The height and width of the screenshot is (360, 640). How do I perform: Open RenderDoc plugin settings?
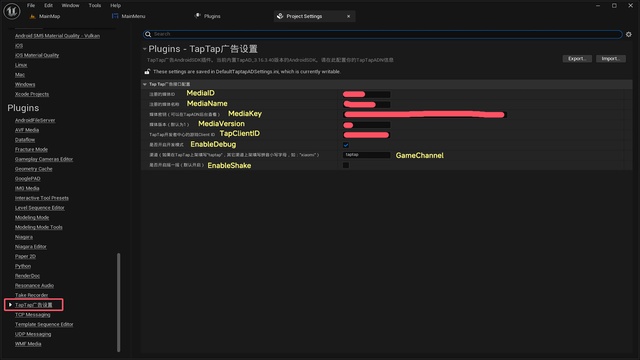click(27, 276)
